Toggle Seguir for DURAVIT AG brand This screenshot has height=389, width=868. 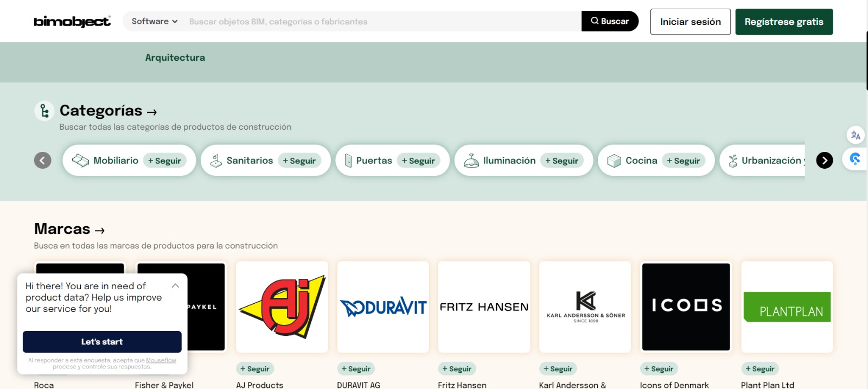(x=356, y=369)
